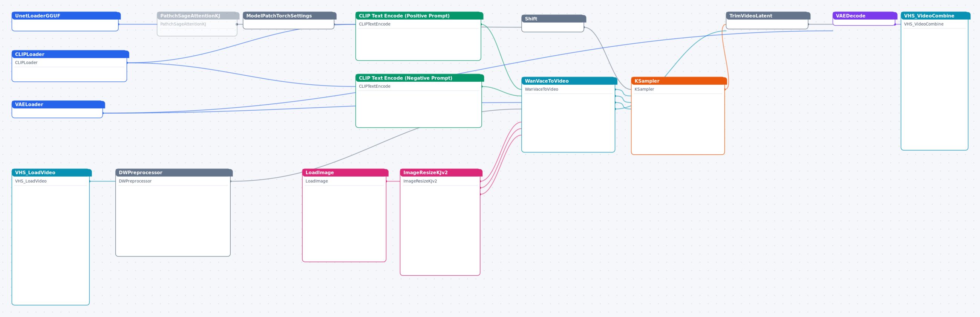The image size is (980, 317).
Task: Select the VAEDecode node header
Action: [x=865, y=15]
